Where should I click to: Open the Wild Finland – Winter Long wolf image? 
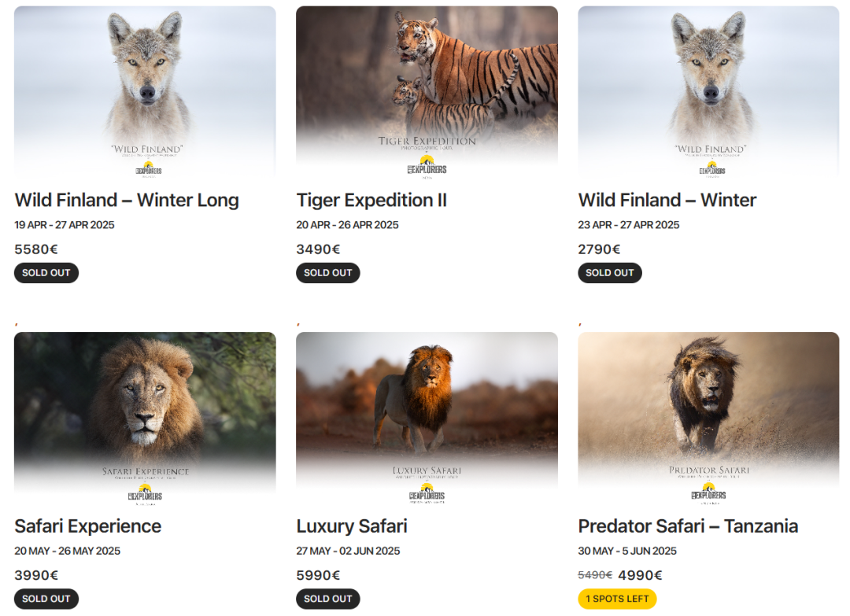coord(145,93)
